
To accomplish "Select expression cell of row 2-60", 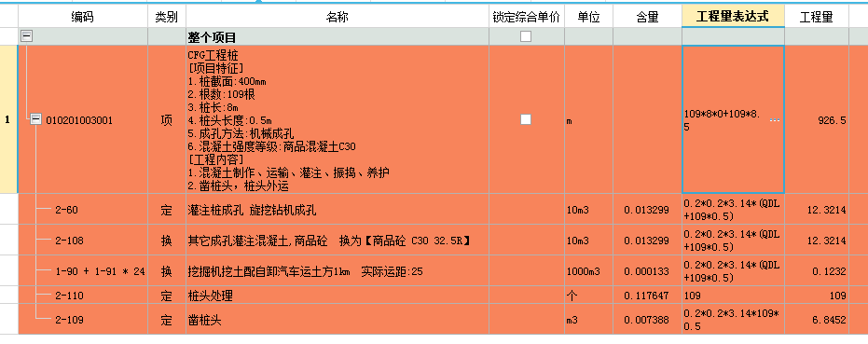I will click(733, 210).
